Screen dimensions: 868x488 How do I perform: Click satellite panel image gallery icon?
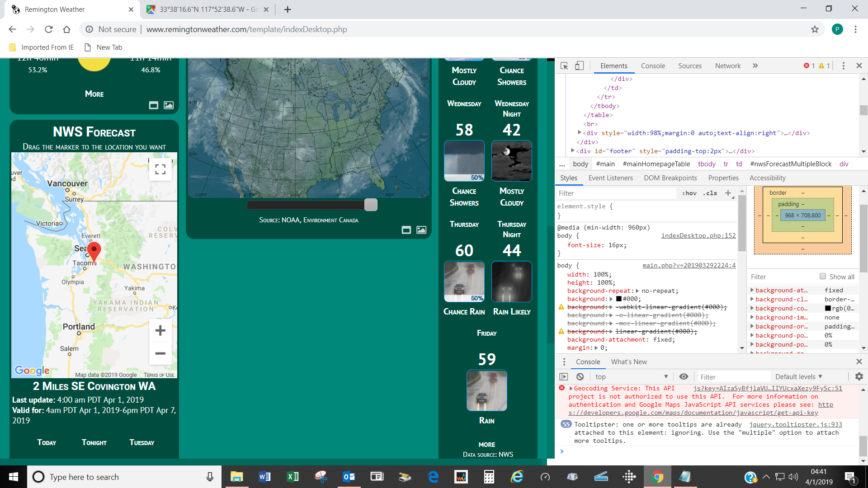pos(421,230)
